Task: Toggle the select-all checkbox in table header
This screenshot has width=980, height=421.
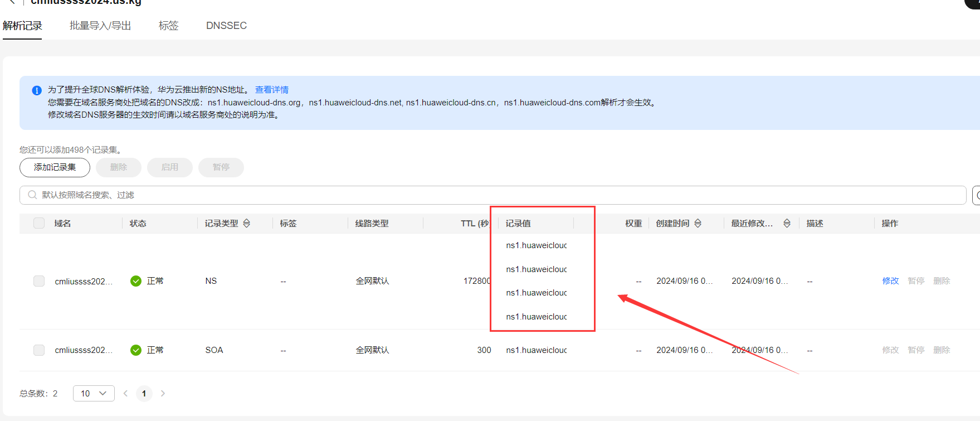Action: click(x=39, y=223)
